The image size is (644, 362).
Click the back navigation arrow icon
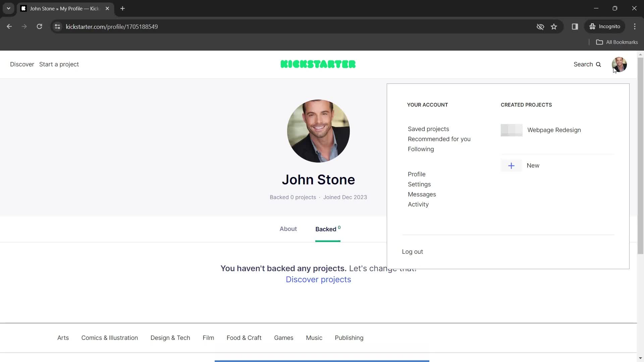tap(10, 26)
